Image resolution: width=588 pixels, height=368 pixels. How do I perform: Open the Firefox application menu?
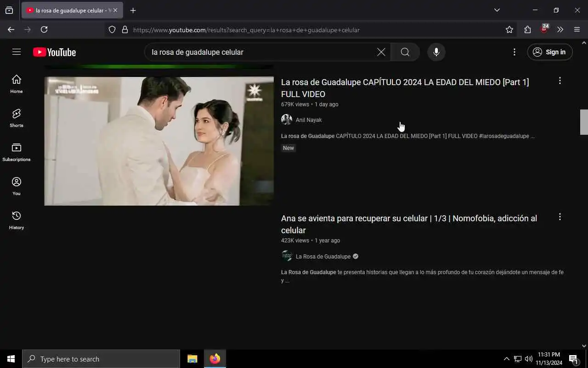(577, 29)
